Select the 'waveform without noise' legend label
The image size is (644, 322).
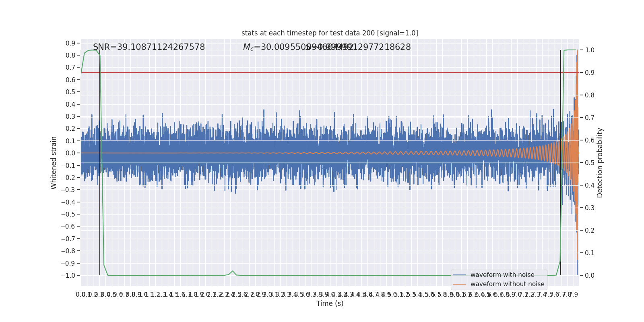[507, 284]
